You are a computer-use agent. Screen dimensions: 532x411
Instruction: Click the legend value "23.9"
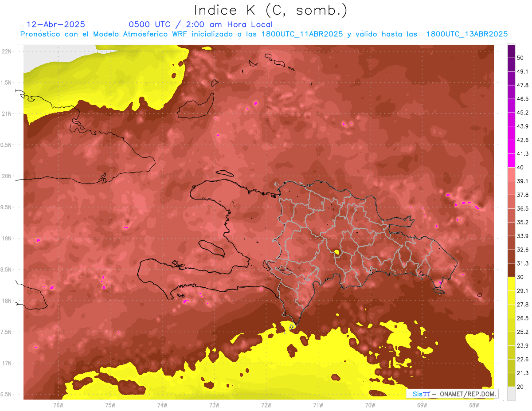(x=523, y=346)
